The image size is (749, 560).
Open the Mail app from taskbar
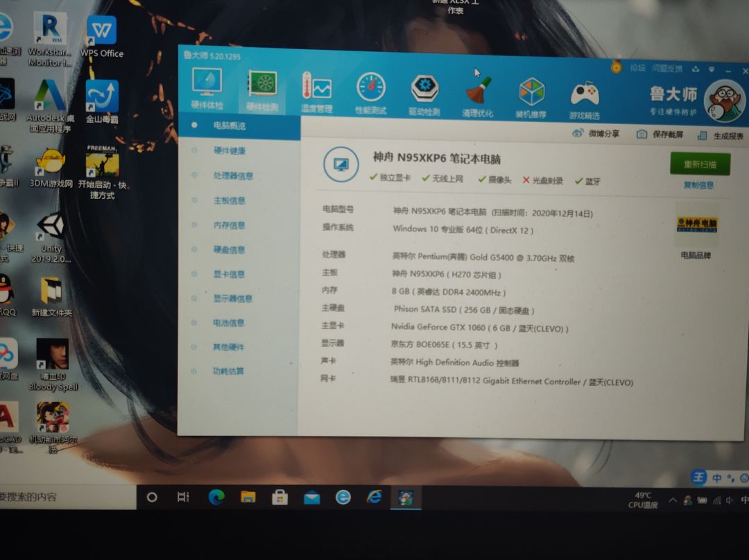311,498
